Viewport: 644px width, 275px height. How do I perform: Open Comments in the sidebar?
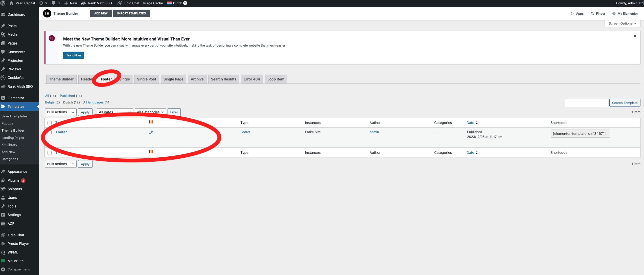[x=16, y=52]
